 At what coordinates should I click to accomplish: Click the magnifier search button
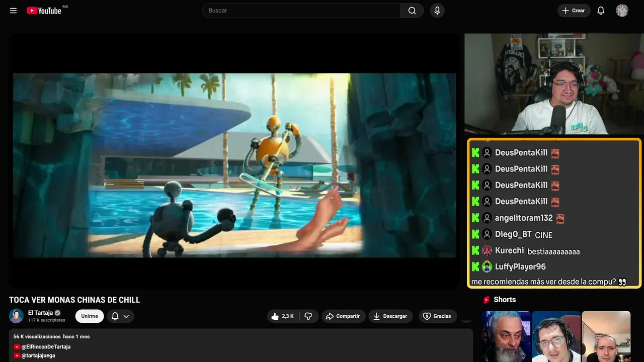coord(412,11)
